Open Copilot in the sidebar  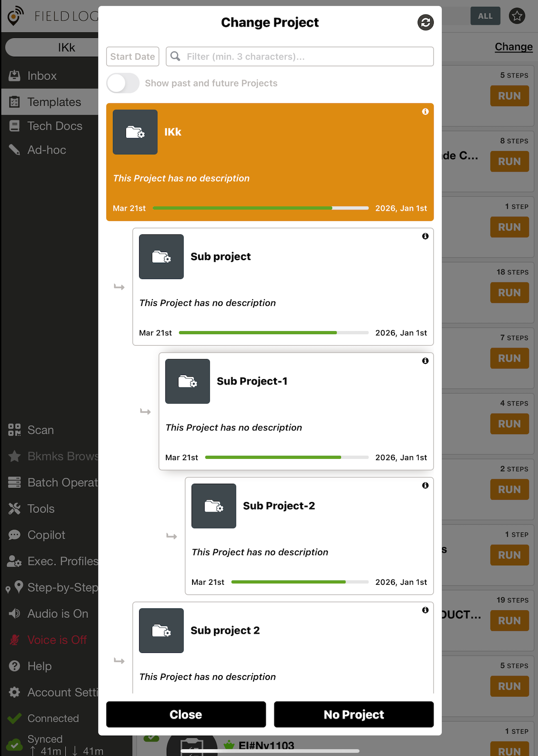49,535
